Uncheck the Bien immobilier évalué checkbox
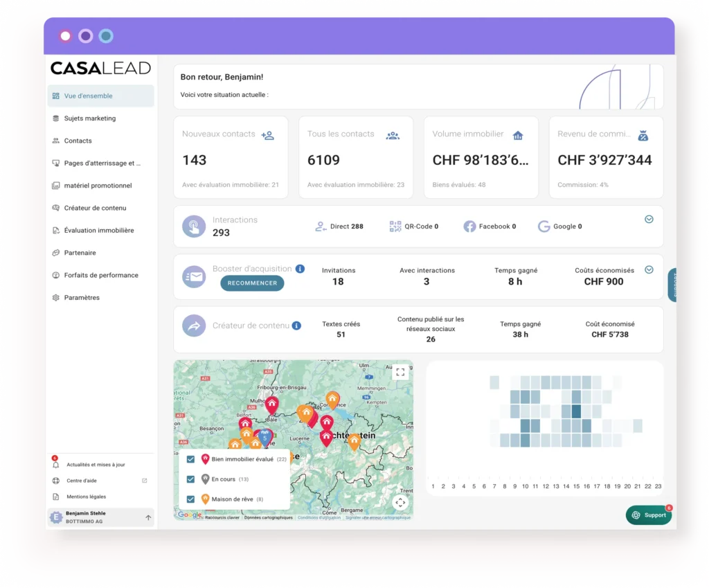 (190, 459)
